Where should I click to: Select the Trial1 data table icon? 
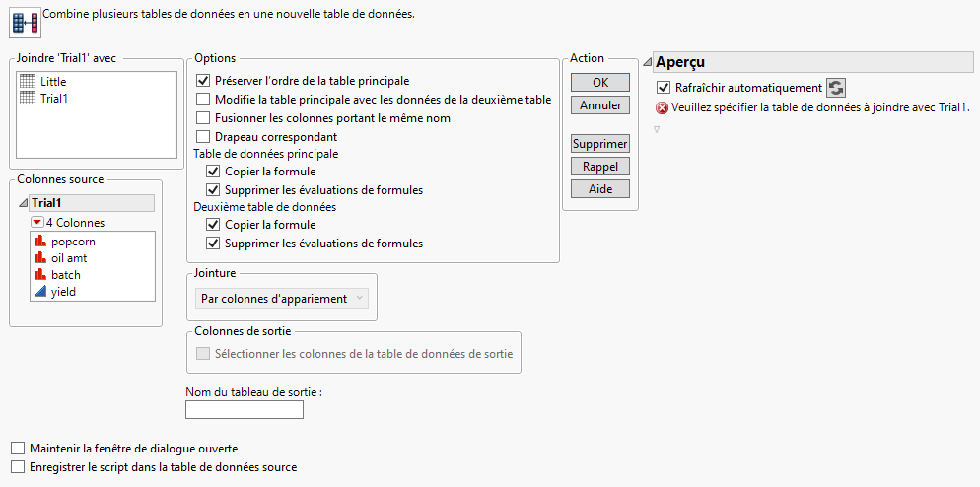pyautogui.click(x=28, y=99)
